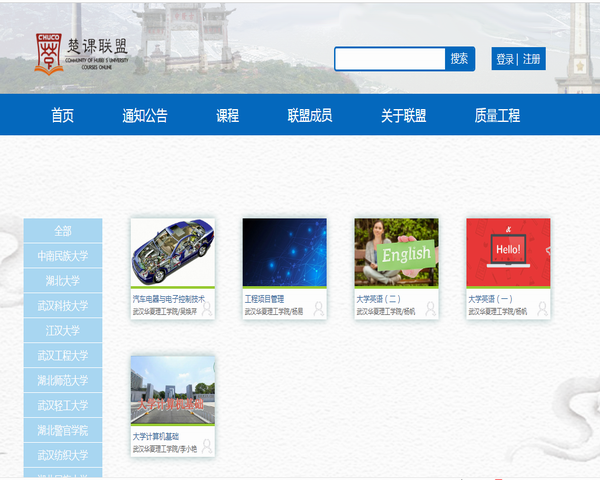This screenshot has width=600, height=480.
Task: Open 通知公告 in the navigation bar
Action: tap(145, 115)
